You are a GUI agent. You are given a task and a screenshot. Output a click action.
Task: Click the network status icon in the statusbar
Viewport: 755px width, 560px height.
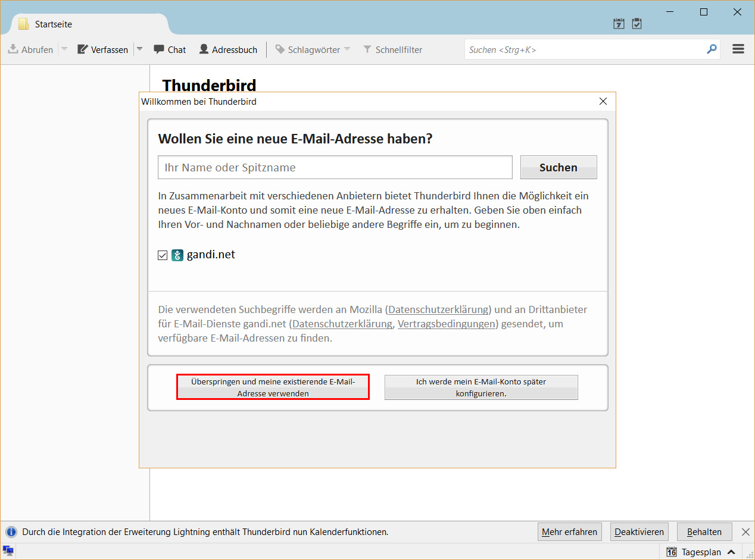tap(8, 552)
